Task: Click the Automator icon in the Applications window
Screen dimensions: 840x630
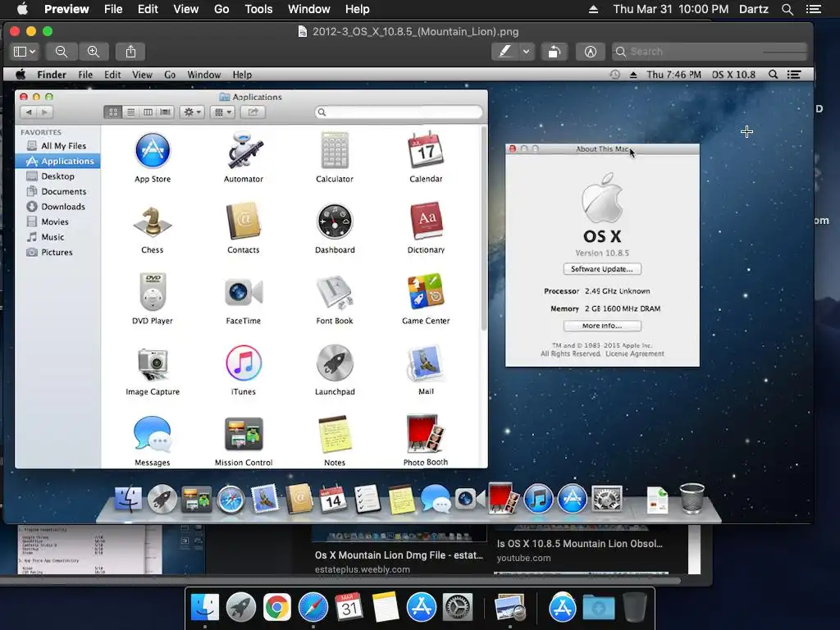Action: [x=244, y=151]
